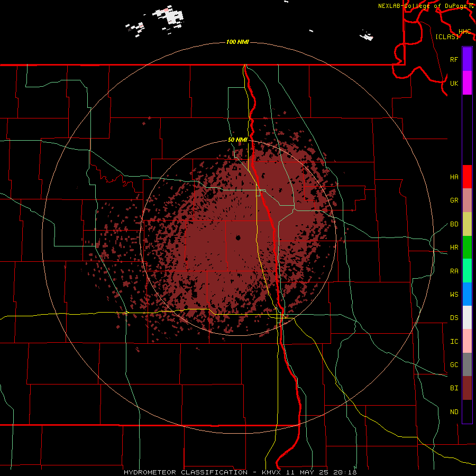Click the 50 NMI range ring label
This screenshot has width=476, height=476.
click(237, 140)
